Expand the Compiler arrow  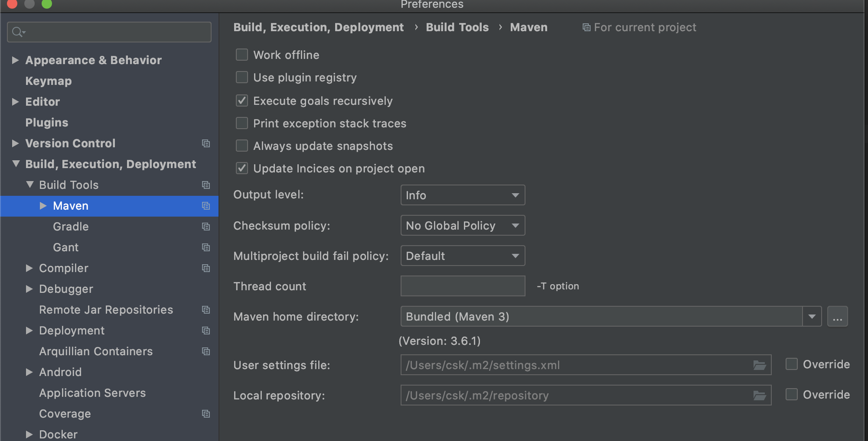pos(29,268)
